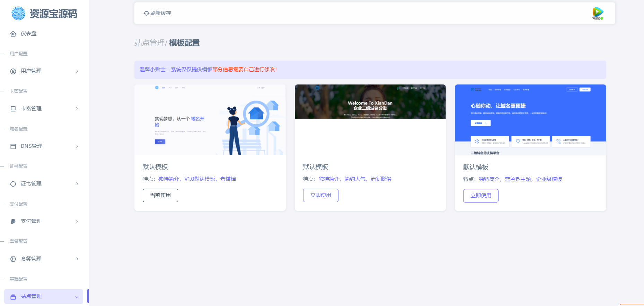Open the first template preview with house illustration
This screenshot has height=306, width=644.
click(210, 120)
